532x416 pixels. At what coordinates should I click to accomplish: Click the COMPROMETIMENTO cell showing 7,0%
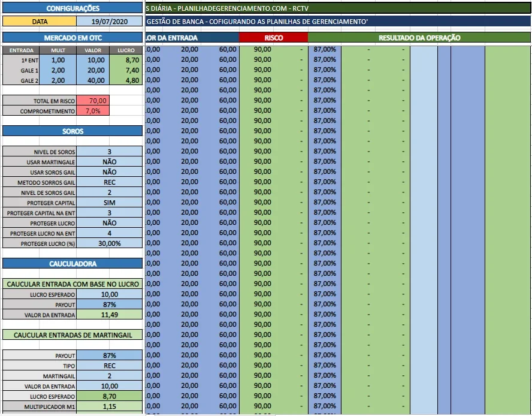pos(93,111)
